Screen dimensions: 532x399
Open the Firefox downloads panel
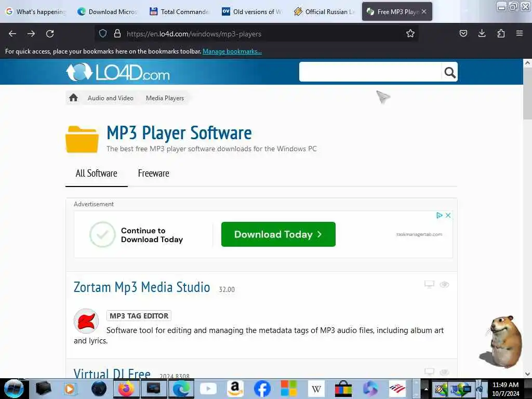(x=482, y=33)
